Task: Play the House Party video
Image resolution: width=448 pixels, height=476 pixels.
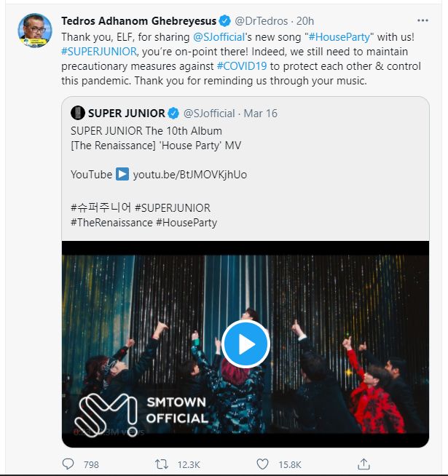Action: coord(245,344)
